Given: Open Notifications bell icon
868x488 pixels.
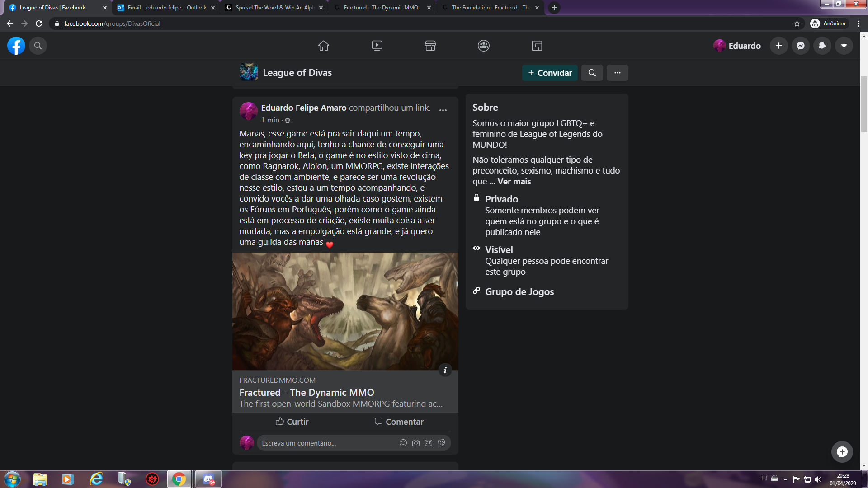Looking at the screenshot, I should point(822,46).
